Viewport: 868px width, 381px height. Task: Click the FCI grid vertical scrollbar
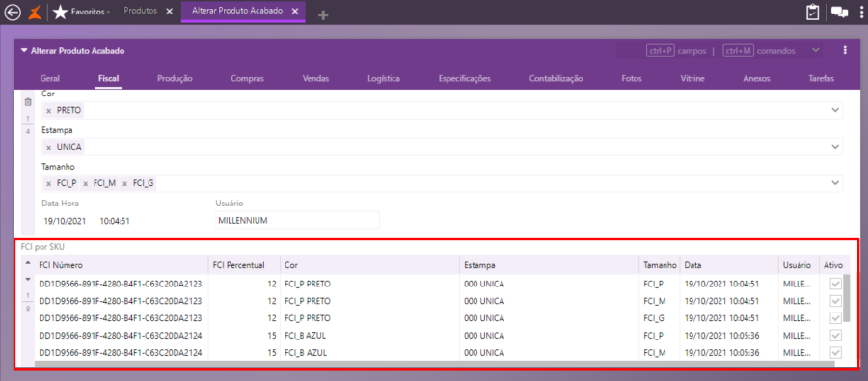(847, 298)
